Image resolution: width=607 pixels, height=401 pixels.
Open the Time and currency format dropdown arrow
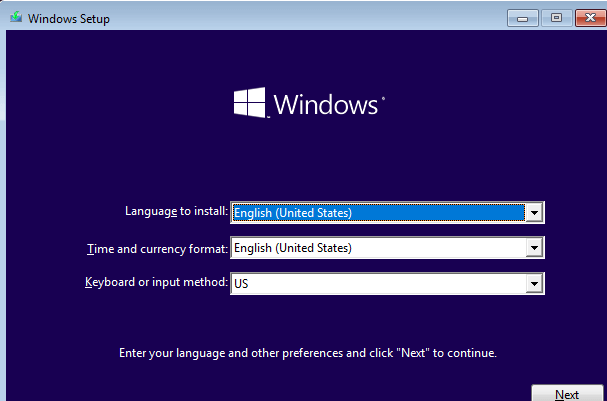tap(535, 248)
